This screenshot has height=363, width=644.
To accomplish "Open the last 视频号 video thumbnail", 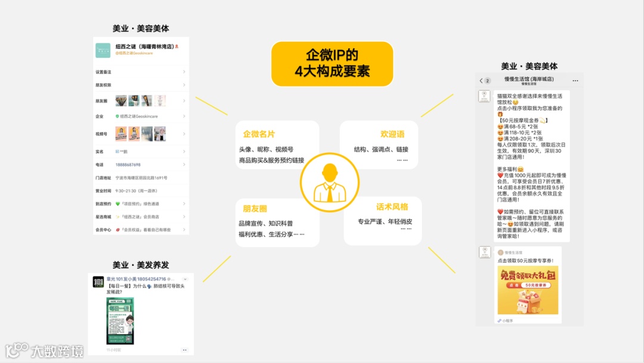I will (x=160, y=134).
